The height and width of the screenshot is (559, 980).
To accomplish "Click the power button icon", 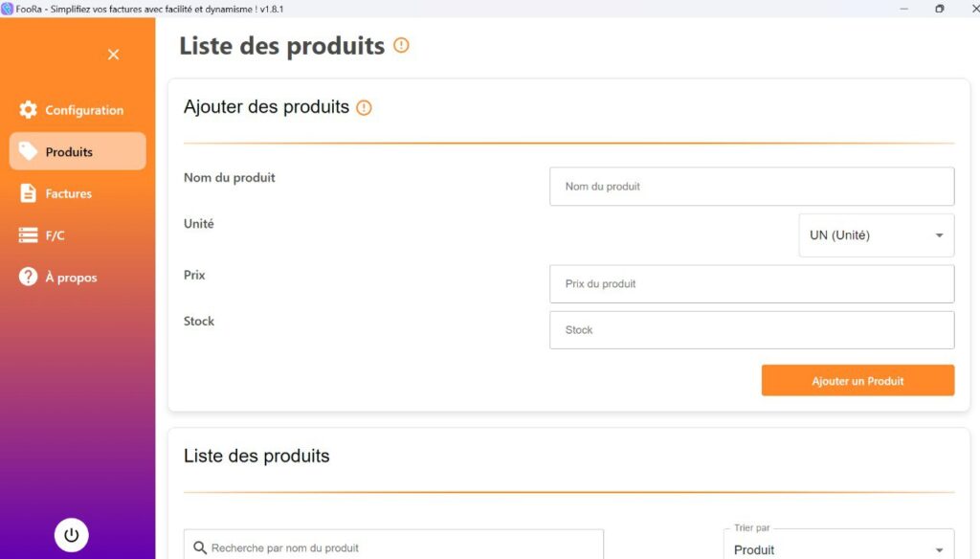I will click(x=71, y=535).
